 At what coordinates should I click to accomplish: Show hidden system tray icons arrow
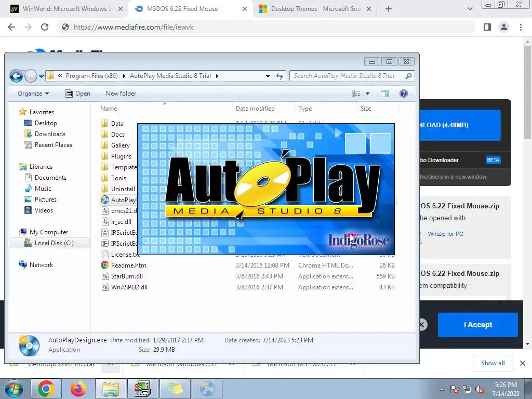point(442,389)
